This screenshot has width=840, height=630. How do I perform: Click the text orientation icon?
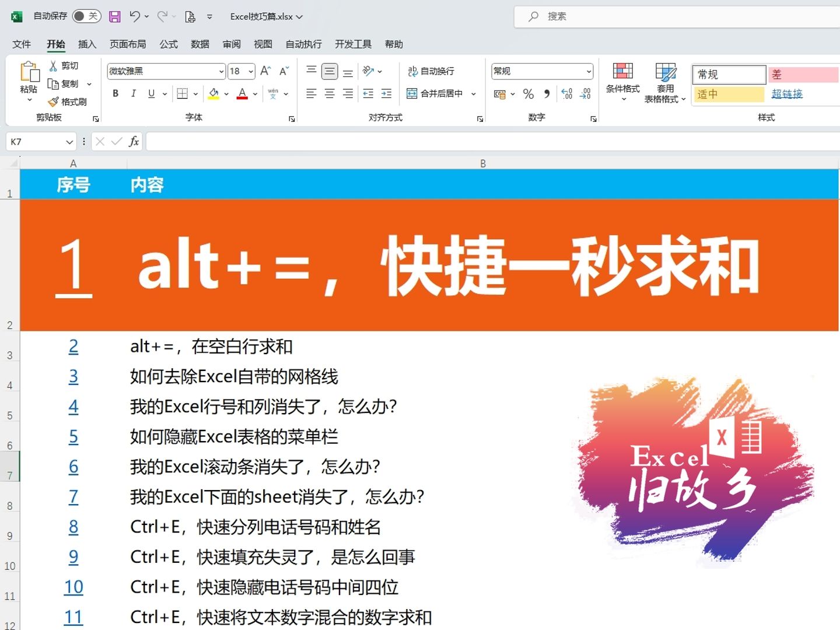pos(368,71)
